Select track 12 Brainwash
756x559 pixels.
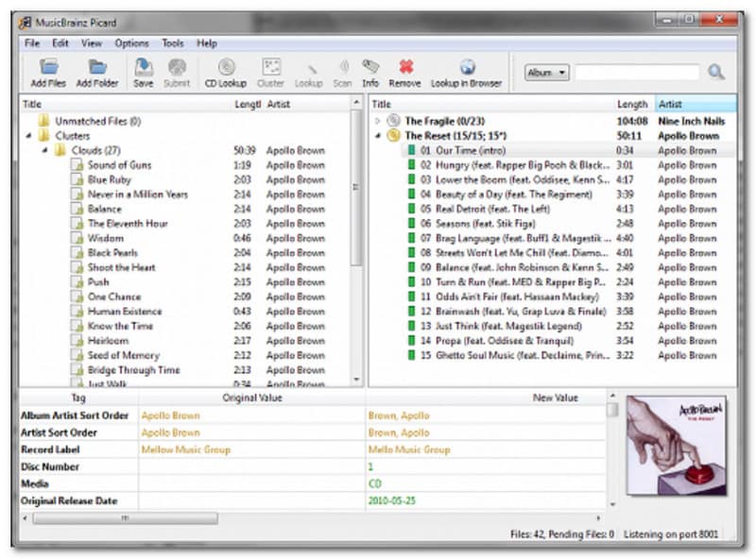513,312
